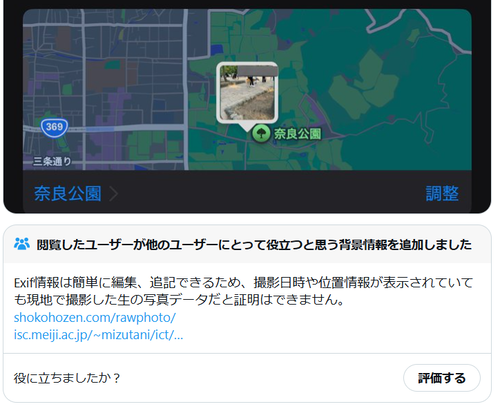
Task: Open the photo thumbnail pin on map
Action: [x=247, y=93]
